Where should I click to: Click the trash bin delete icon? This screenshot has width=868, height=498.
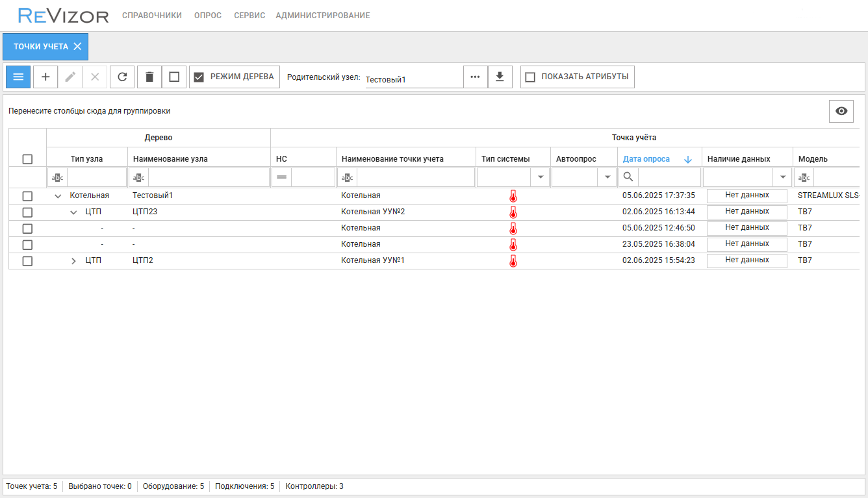pos(149,77)
